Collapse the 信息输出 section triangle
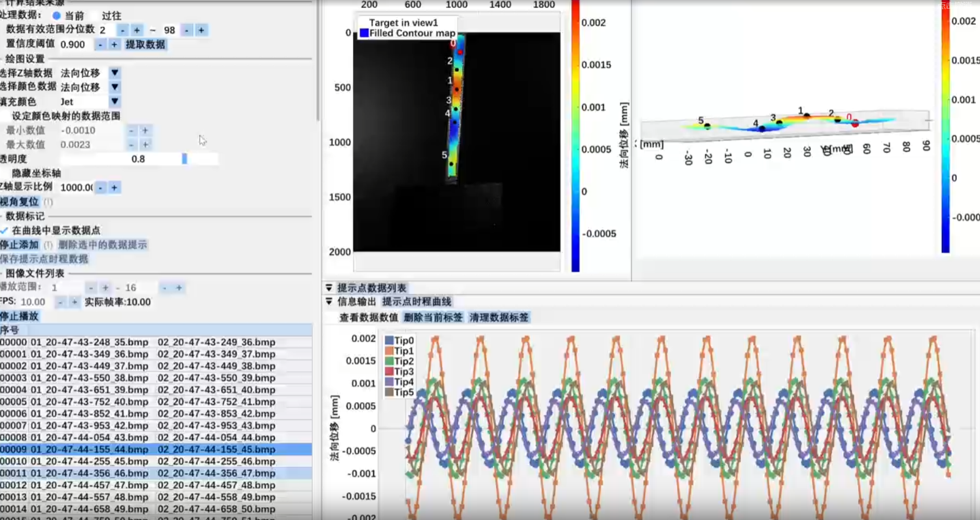 point(329,302)
